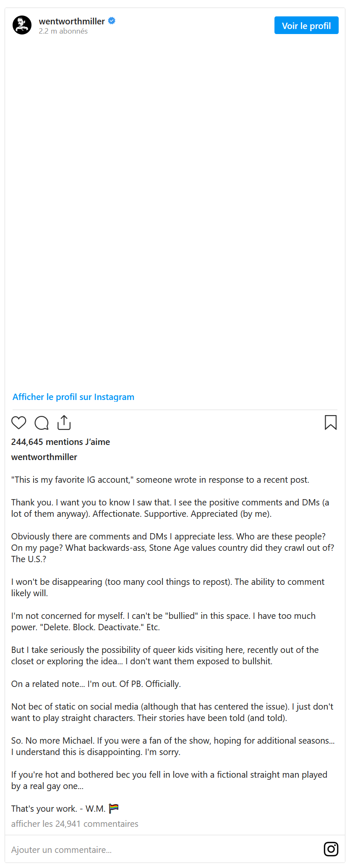Viewport: 350px width, 868px height.
Task: Click the "2.2 m abonnés" follower count
Action: [x=63, y=31]
